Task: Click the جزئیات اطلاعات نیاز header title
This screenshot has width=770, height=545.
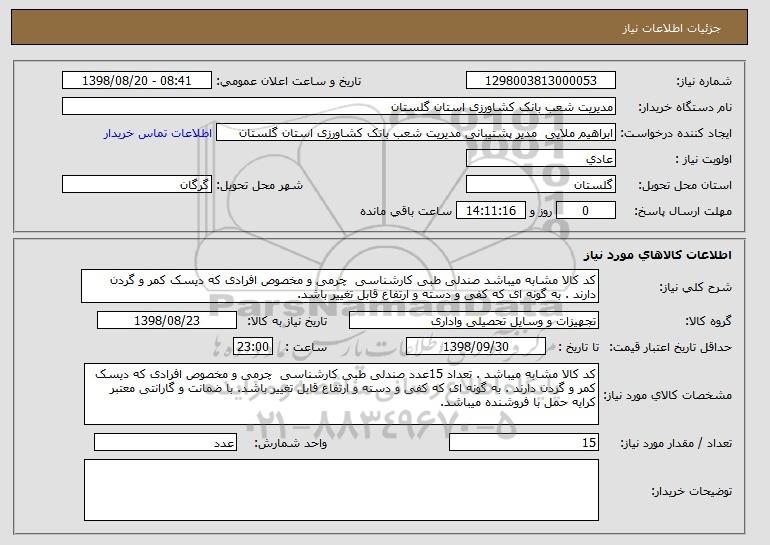Action: pyautogui.click(x=671, y=28)
